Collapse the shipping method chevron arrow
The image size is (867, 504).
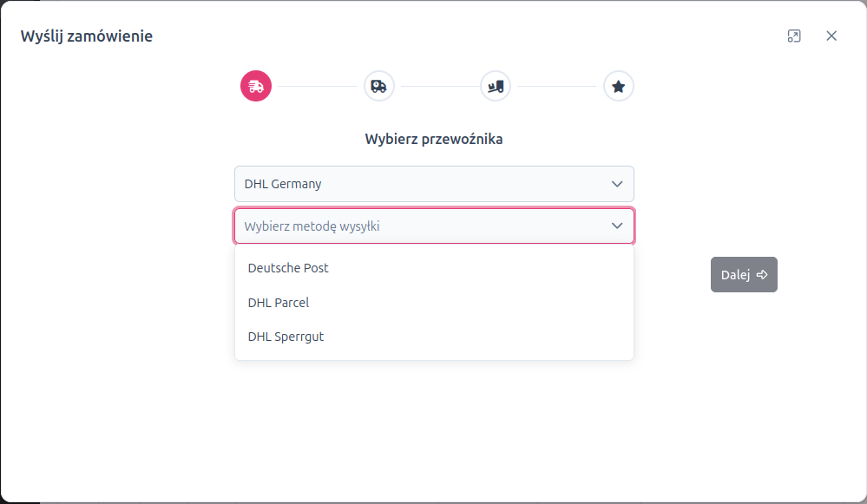pos(617,226)
